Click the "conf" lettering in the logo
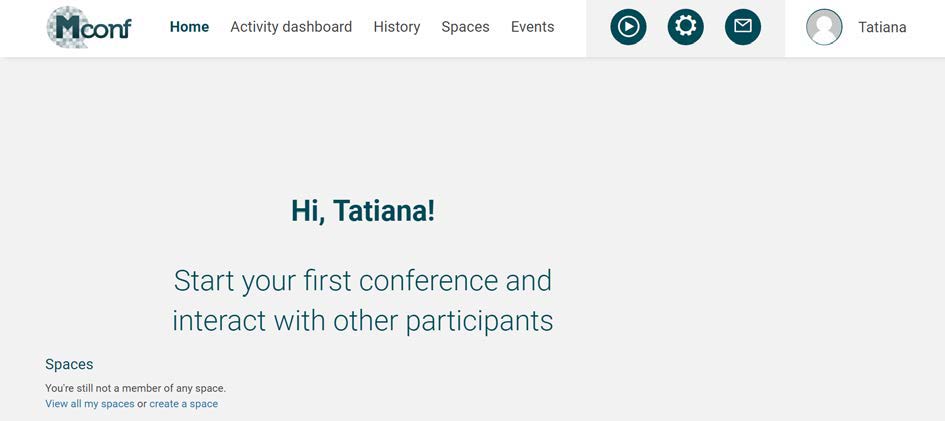Image resolution: width=945 pixels, height=421 pixels. [108, 29]
